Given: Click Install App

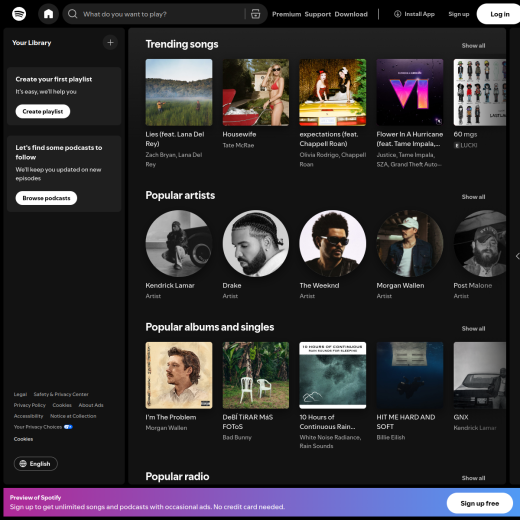Looking at the screenshot, I should click(x=414, y=14).
